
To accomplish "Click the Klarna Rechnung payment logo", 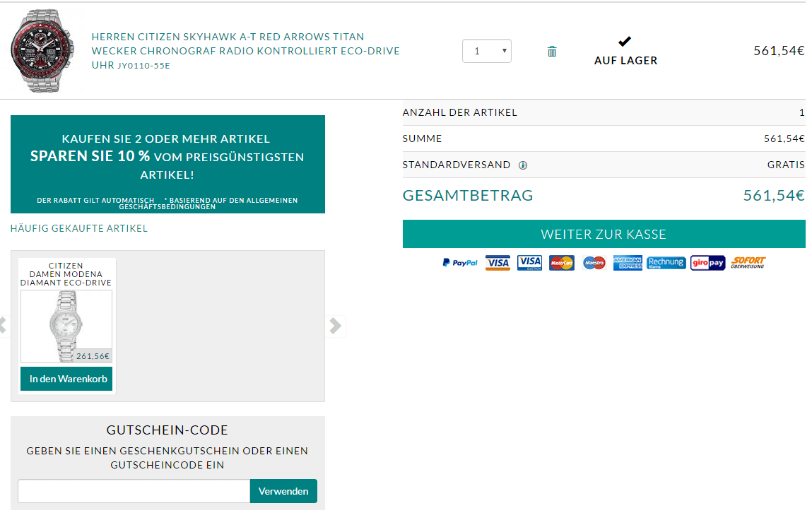I will pyautogui.click(x=666, y=263).
